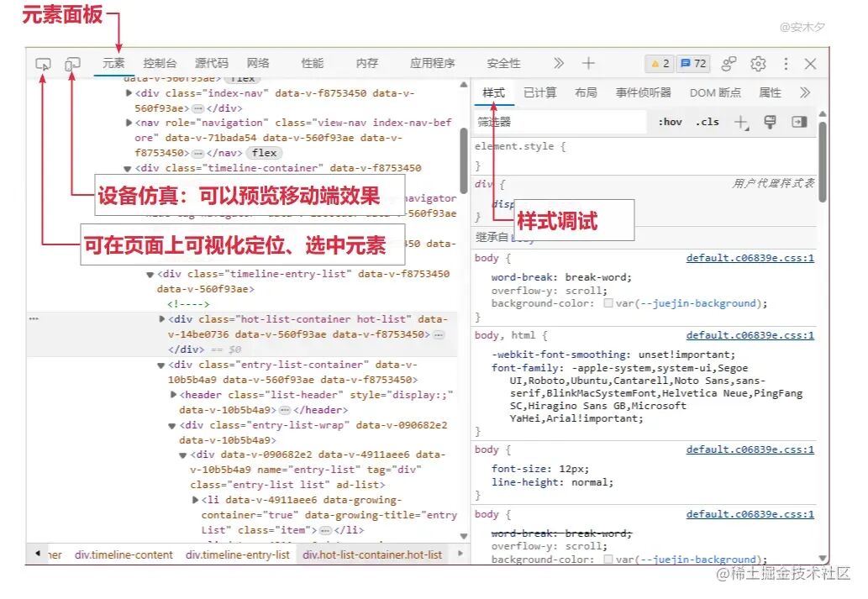The height and width of the screenshot is (599, 868).
Task: Click the new style rule plus icon
Action: click(741, 123)
